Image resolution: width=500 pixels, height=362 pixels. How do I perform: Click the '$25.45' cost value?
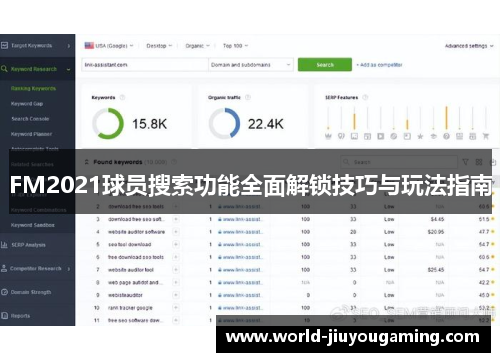coord(436,270)
